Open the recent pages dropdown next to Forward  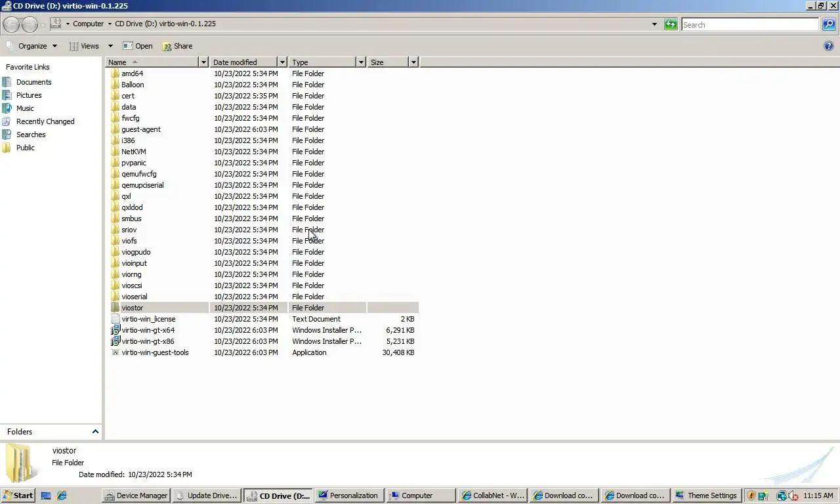pyautogui.click(x=43, y=24)
